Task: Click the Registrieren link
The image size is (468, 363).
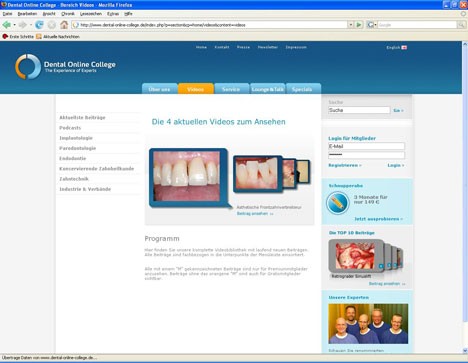Action: tap(345, 165)
